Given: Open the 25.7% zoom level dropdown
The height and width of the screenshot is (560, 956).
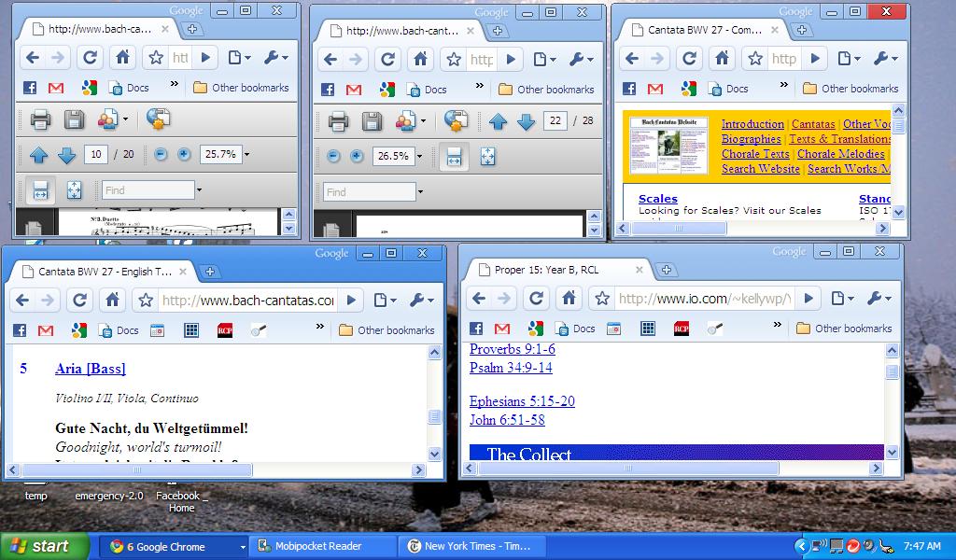Looking at the screenshot, I should point(246,155).
